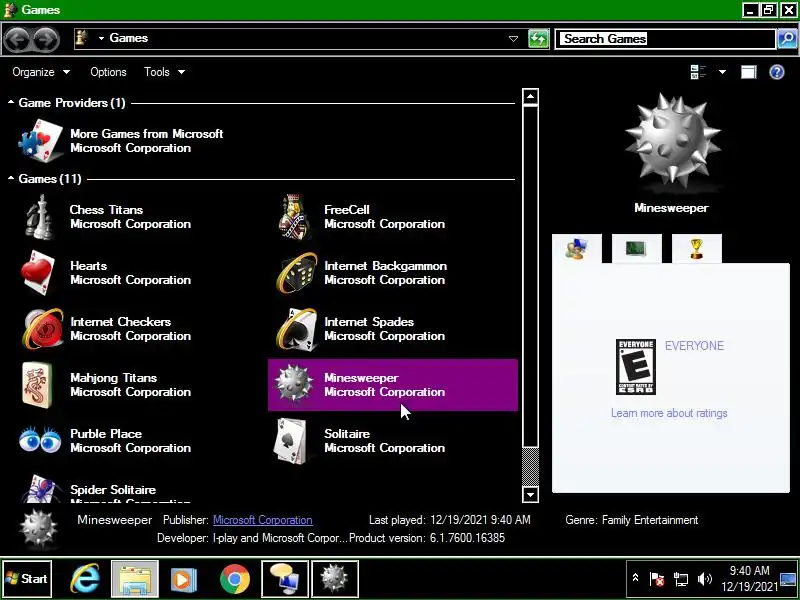
Task: Open the Help question mark button
Action: coord(777,72)
